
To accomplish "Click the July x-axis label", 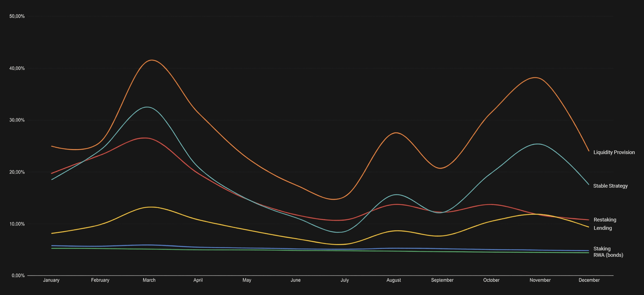I will pyautogui.click(x=345, y=280).
